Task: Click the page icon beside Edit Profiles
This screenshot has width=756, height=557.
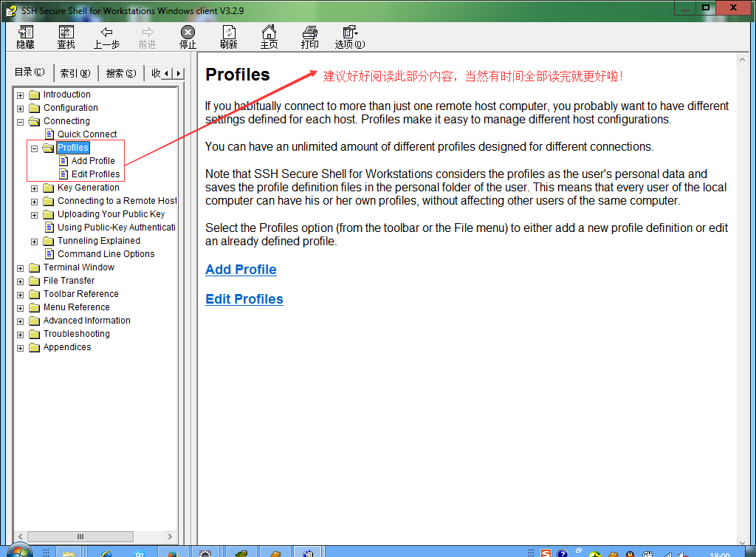Action: tap(63, 174)
